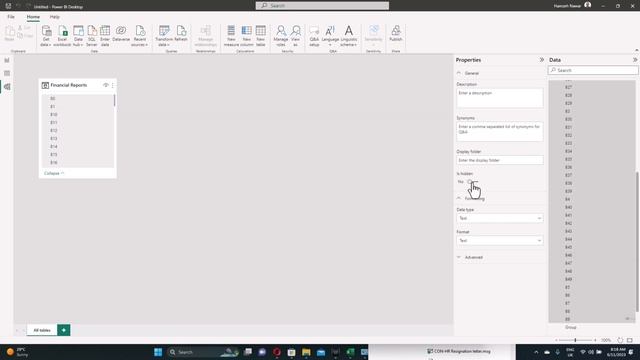Select field B10 in Financial Reports table
The width and height of the screenshot is (640, 360).
[x=53, y=115]
